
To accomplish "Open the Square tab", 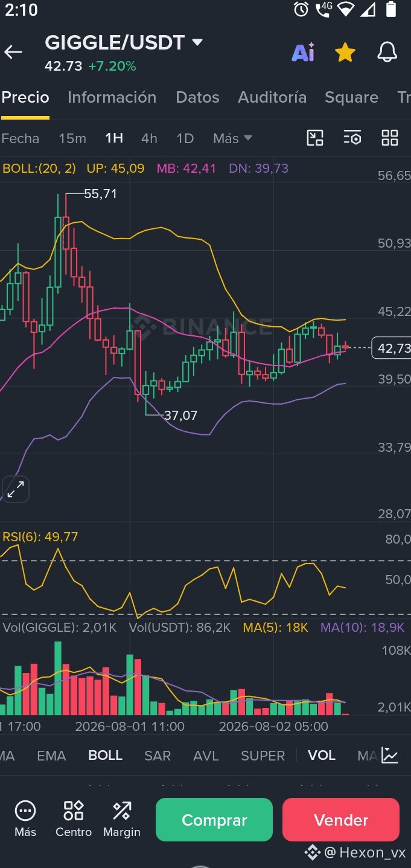I will (x=351, y=97).
